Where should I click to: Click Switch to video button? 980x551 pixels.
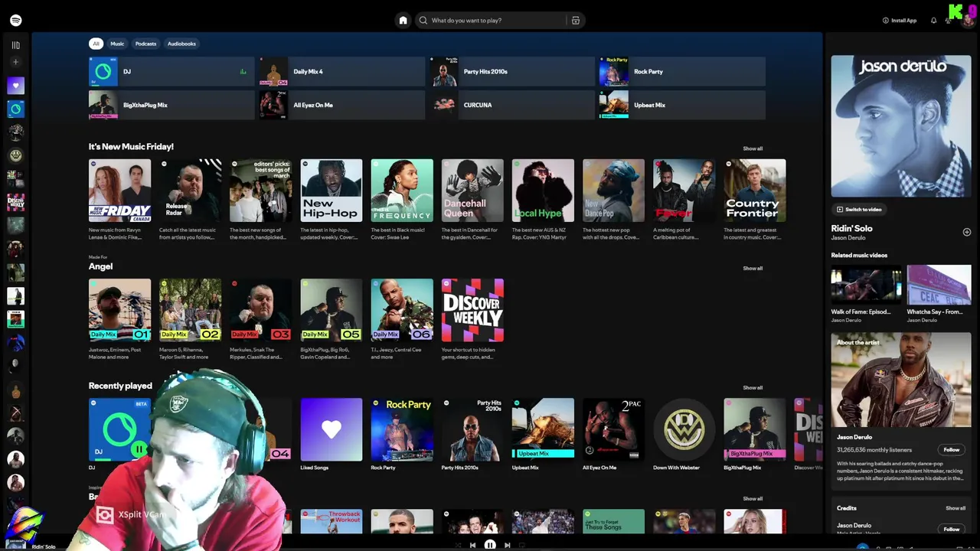tap(858, 209)
